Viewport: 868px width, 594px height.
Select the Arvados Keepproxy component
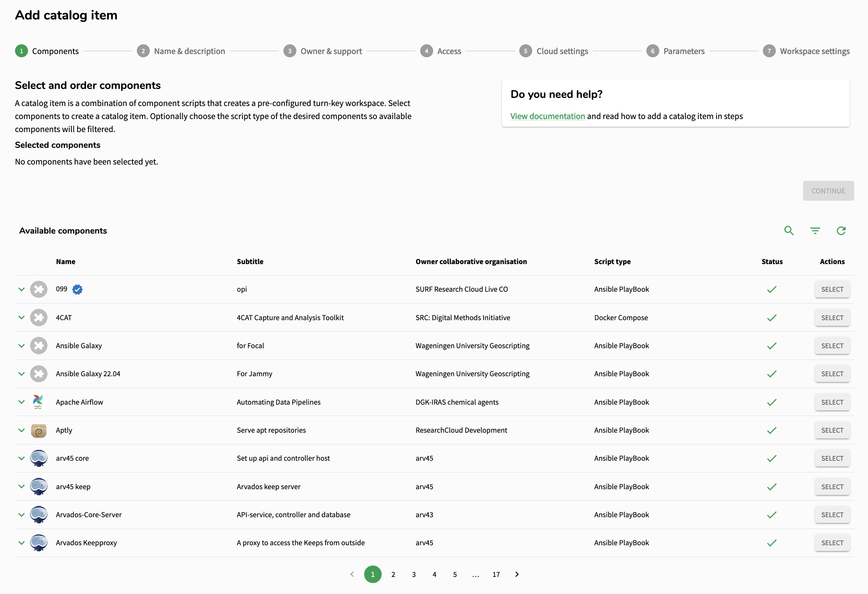coord(832,543)
